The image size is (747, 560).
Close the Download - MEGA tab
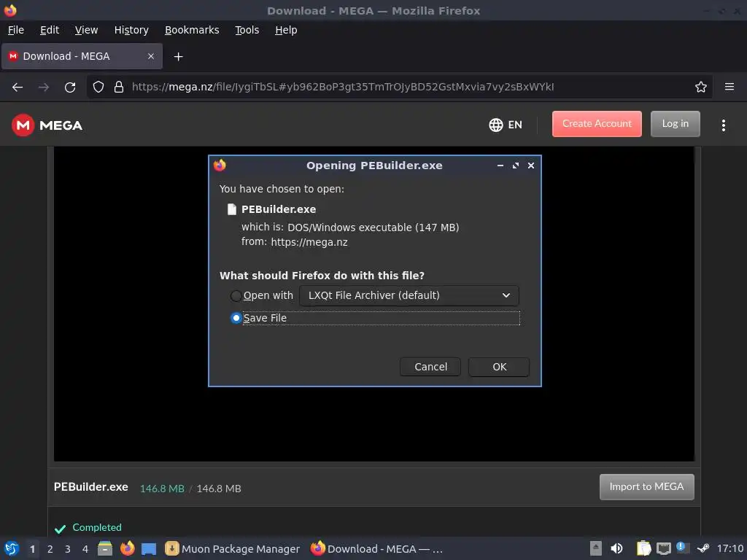(151, 56)
